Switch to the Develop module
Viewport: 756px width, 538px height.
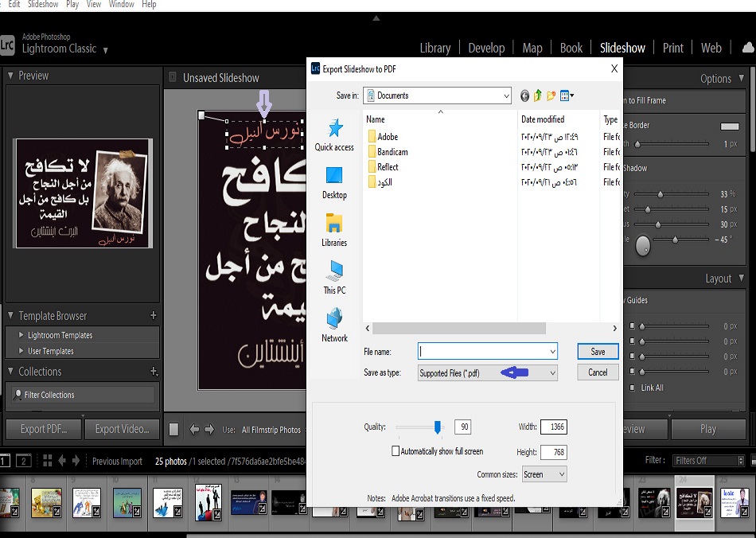click(486, 48)
